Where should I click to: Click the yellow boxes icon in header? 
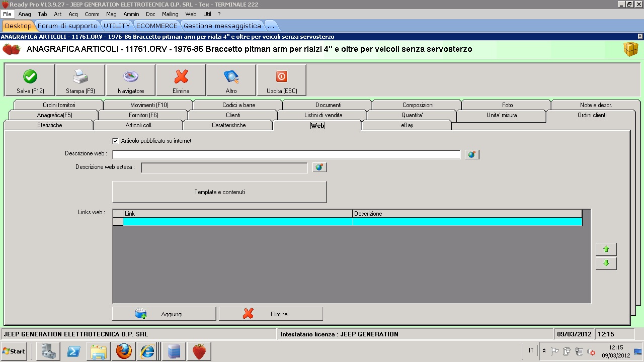(x=631, y=49)
